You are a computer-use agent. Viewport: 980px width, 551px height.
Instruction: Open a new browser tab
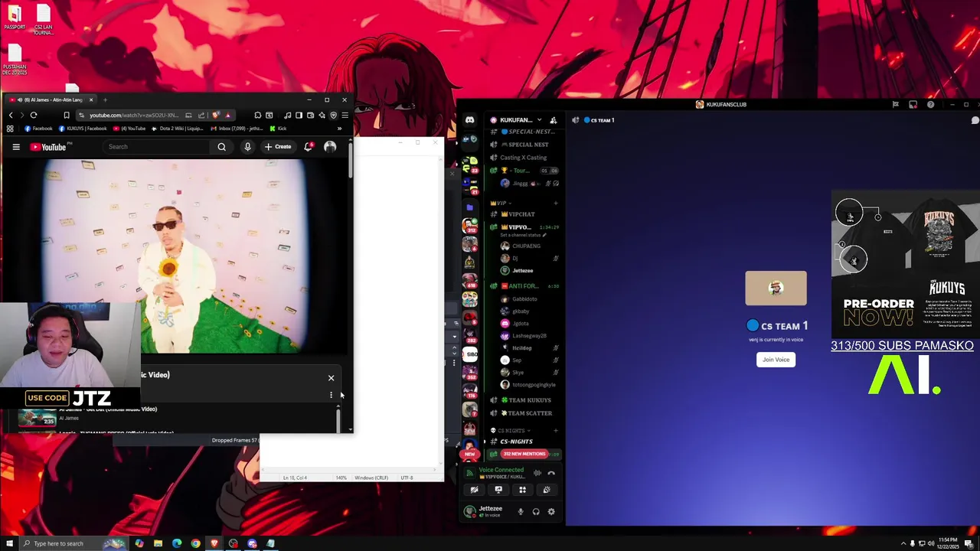click(105, 99)
